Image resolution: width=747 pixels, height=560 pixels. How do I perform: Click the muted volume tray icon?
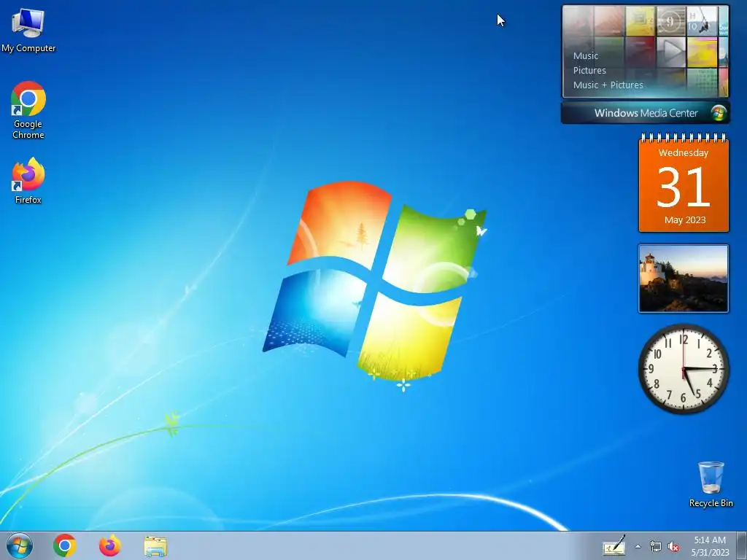pos(673,547)
